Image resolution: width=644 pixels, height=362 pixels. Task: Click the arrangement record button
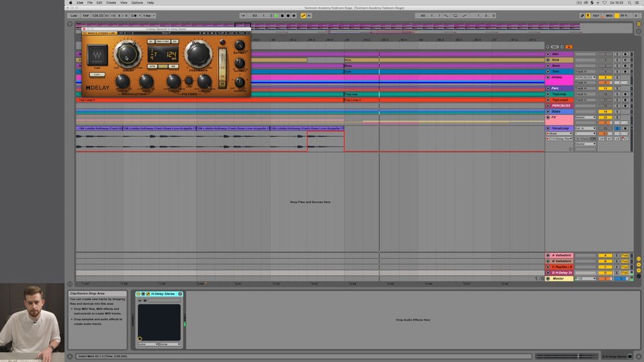288,15
